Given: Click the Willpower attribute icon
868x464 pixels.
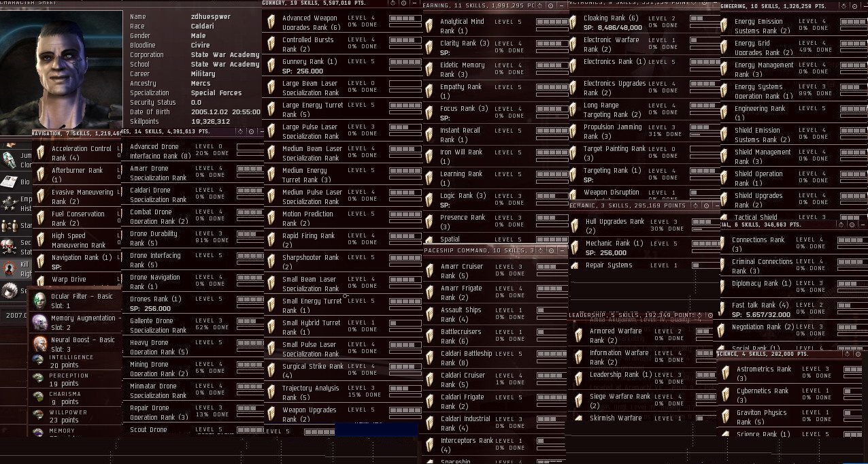Looking at the screenshot, I should tap(38, 415).
